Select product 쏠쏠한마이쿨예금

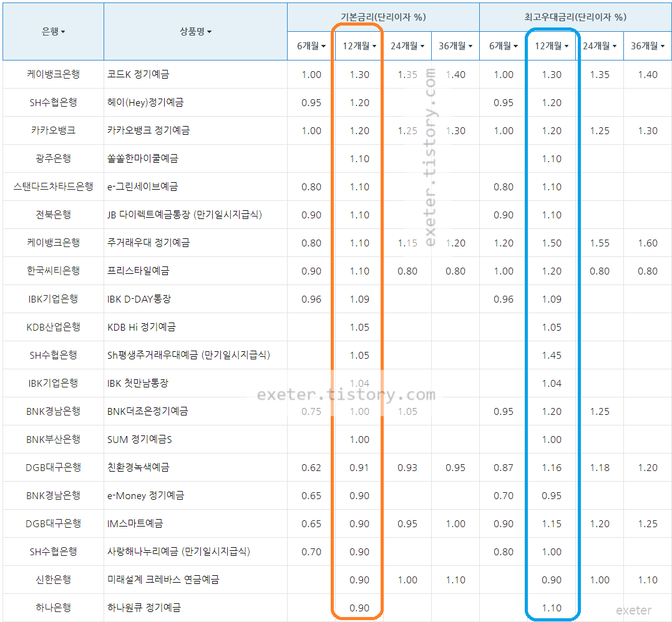pos(143,158)
